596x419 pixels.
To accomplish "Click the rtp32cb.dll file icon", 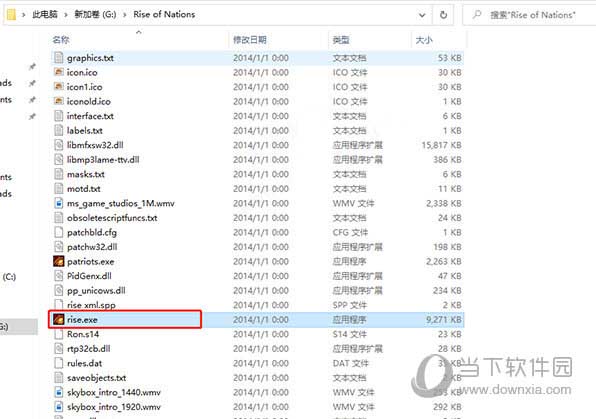I will pos(59,349).
